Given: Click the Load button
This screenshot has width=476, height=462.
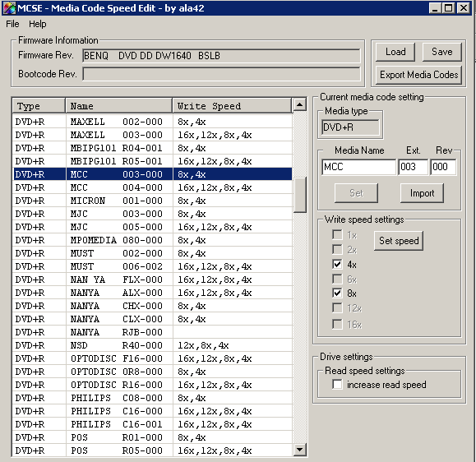Looking at the screenshot, I should click(395, 52).
